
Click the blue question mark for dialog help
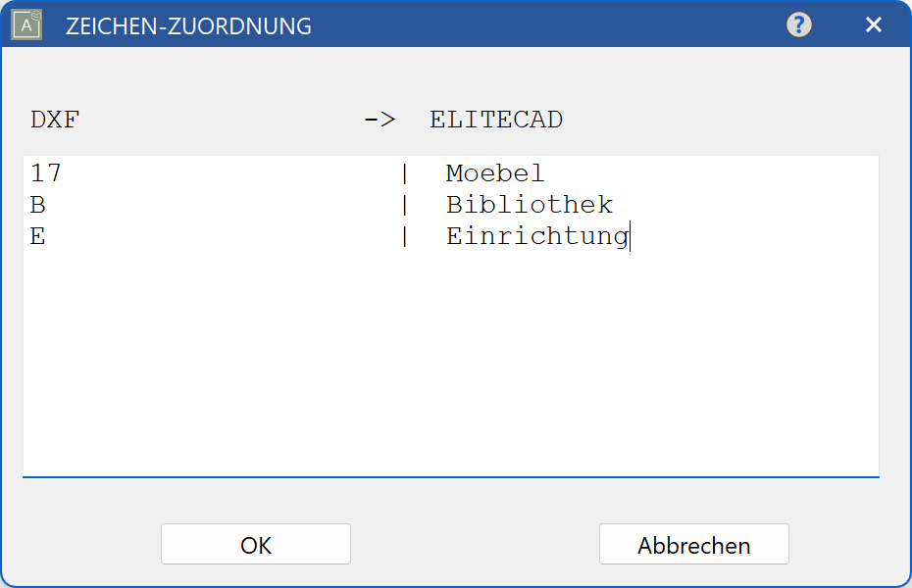(799, 24)
